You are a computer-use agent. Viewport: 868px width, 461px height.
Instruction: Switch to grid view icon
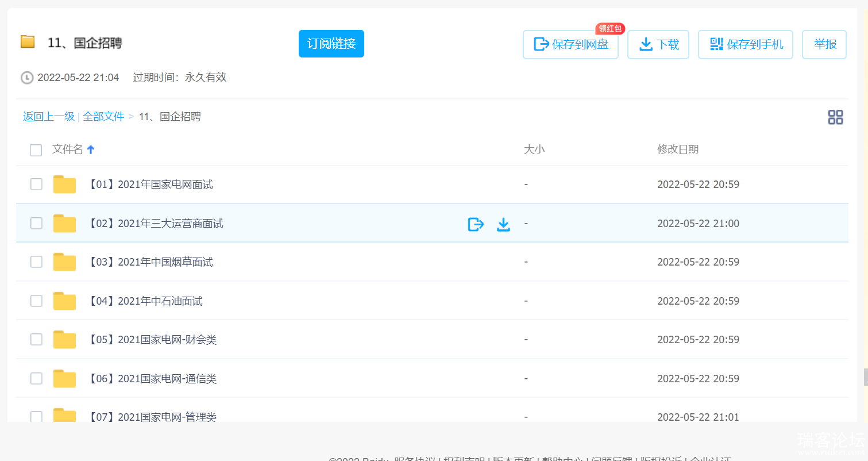[x=835, y=117]
